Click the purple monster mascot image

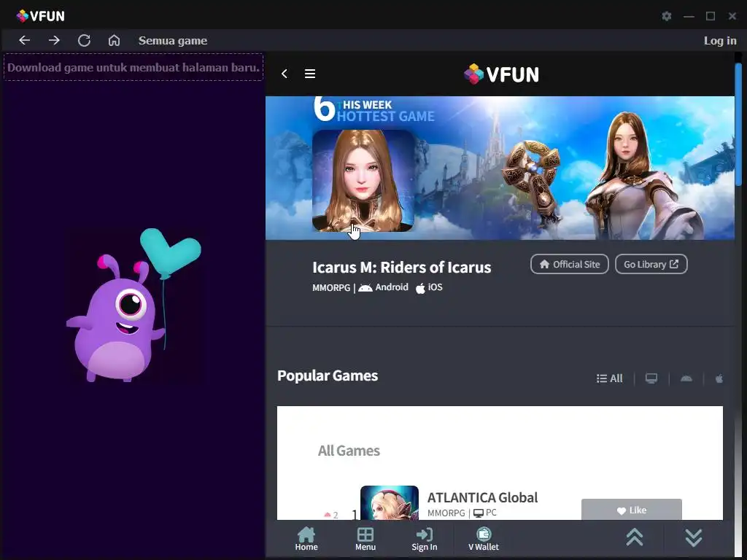[x=134, y=305]
